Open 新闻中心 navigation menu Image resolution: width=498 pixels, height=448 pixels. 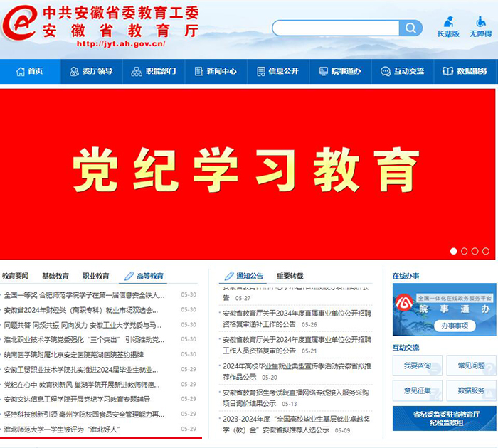[x=215, y=71]
